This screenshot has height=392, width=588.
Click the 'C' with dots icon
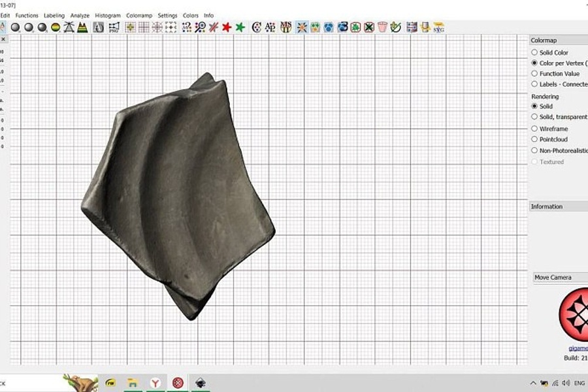click(x=257, y=27)
